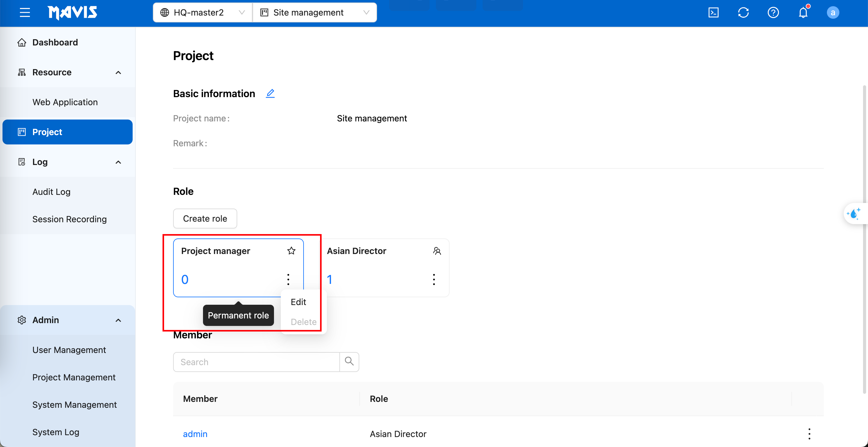Image resolution: width=868 pixels, height=447 pixels.
Task: Click the user avatar icon
Action: point(833,12)
